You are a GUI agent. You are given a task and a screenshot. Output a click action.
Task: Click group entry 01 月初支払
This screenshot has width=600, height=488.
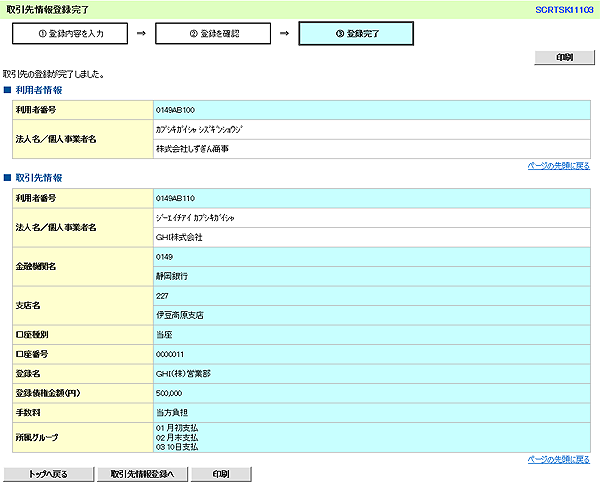177,428
